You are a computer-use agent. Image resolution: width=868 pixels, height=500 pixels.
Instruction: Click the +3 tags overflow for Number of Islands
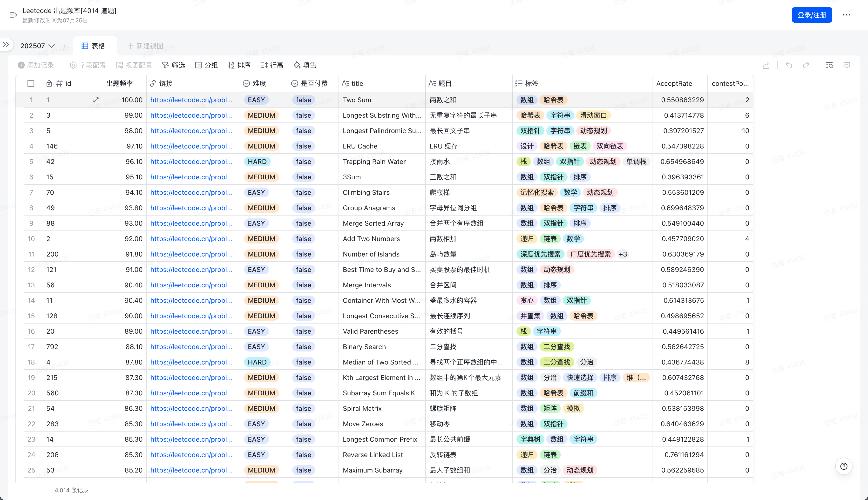(623, 254)
